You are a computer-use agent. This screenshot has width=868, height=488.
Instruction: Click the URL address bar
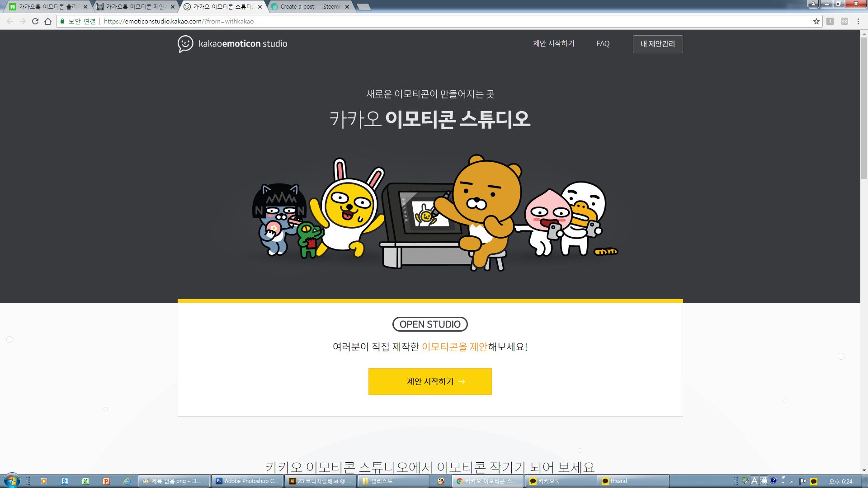[407, 21]
